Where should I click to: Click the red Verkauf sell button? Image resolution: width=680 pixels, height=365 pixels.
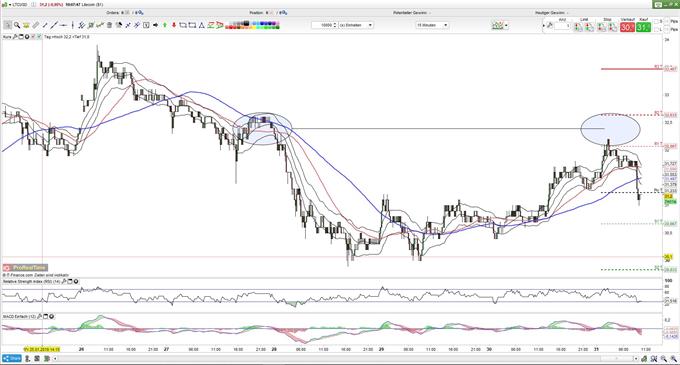click(x=627, y=27)
